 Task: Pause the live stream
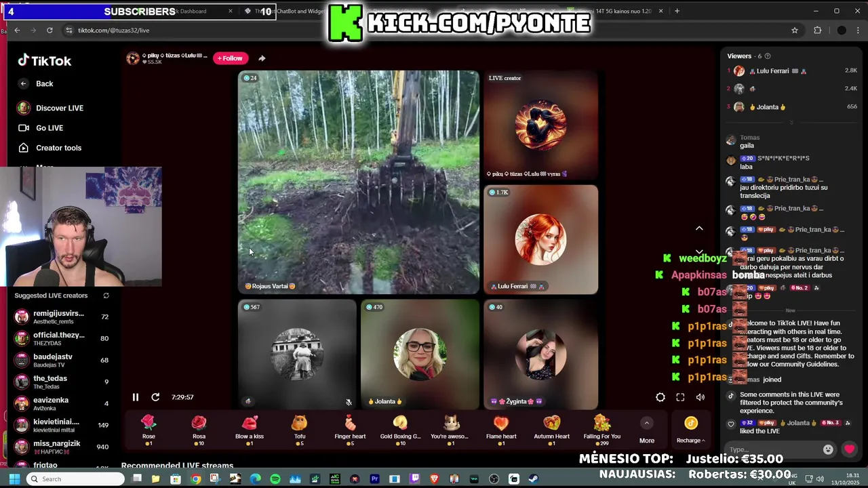[x=135, y=397]
